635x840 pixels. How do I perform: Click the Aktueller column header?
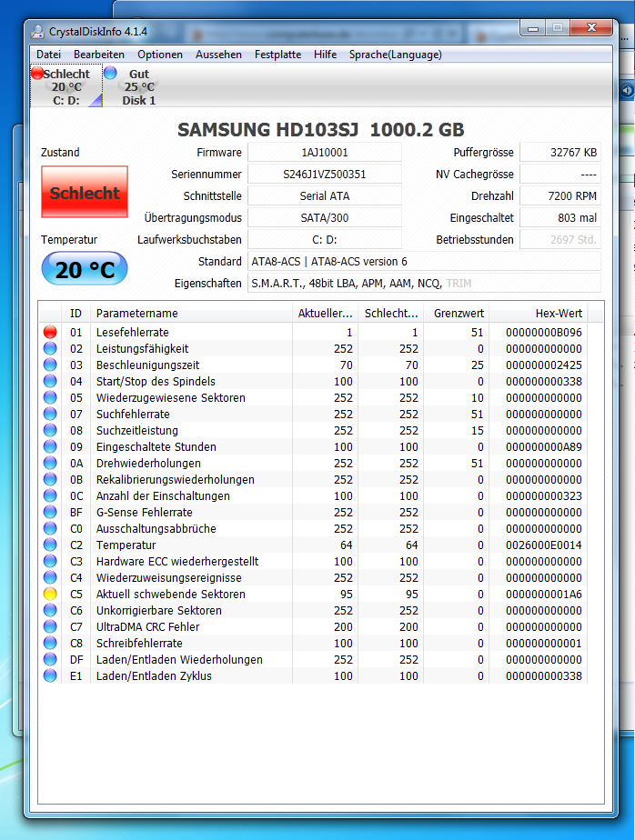point(325,314)
